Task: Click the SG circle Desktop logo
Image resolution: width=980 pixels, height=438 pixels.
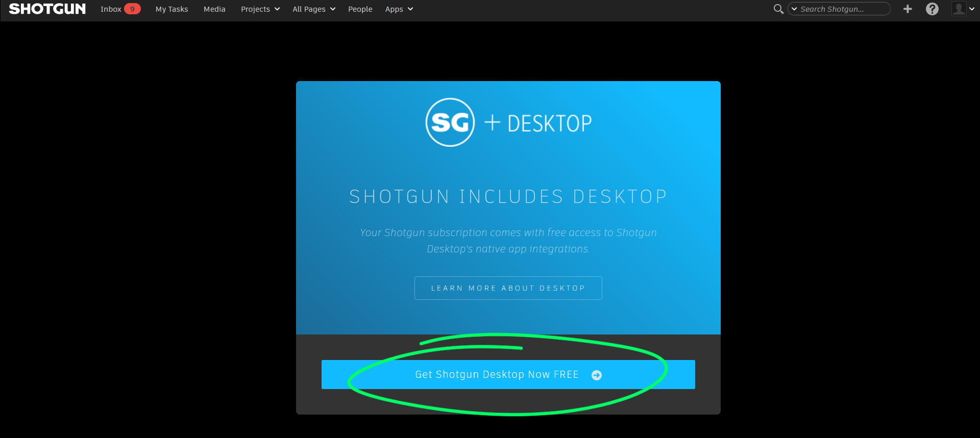Action: coord(450,122)
